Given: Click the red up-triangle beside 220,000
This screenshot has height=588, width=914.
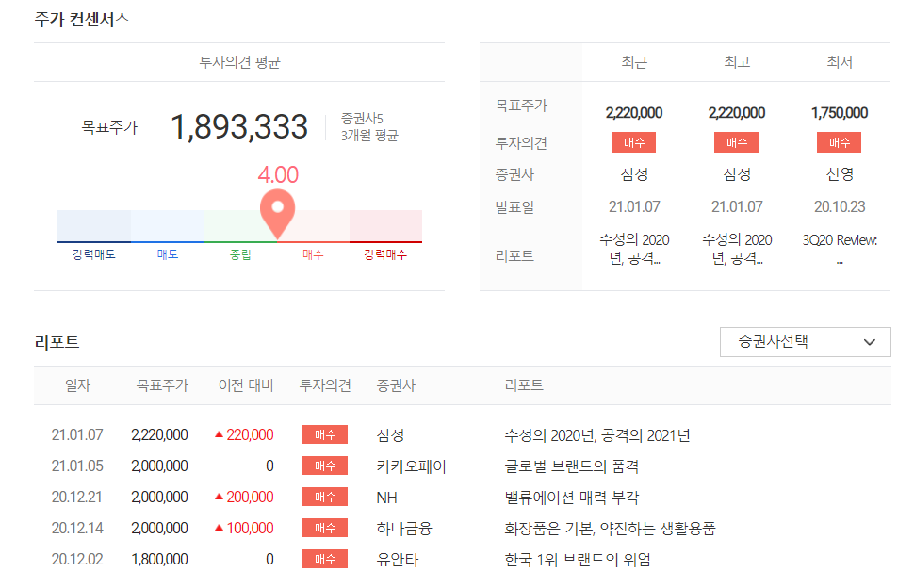Looking at the screenshot, I should (x=220, y=434).
